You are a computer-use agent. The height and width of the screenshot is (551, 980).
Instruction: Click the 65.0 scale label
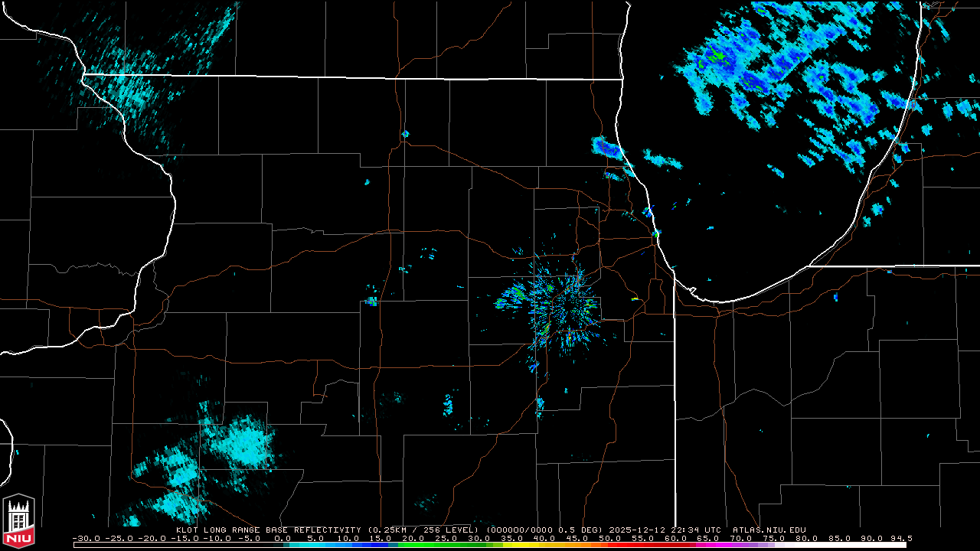click(708, 538)
